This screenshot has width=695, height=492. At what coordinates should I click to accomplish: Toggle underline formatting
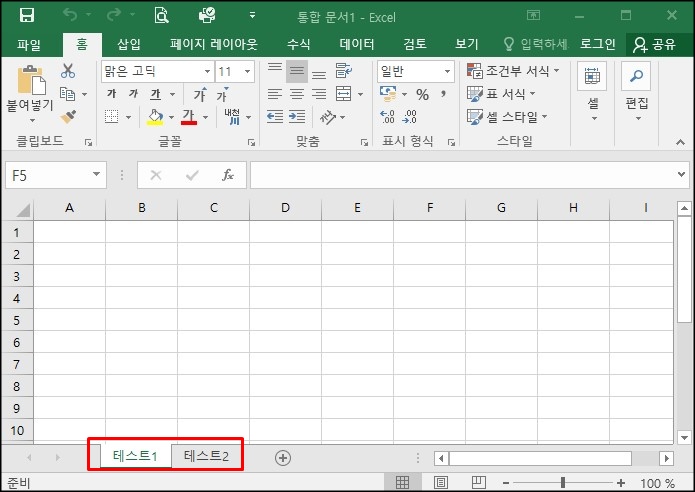156,94
